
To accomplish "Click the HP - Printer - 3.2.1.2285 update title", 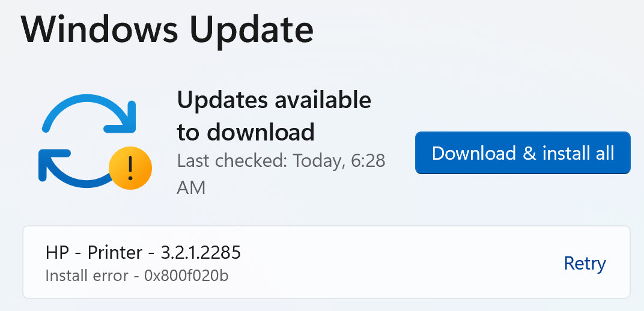I will pos(143,253).
